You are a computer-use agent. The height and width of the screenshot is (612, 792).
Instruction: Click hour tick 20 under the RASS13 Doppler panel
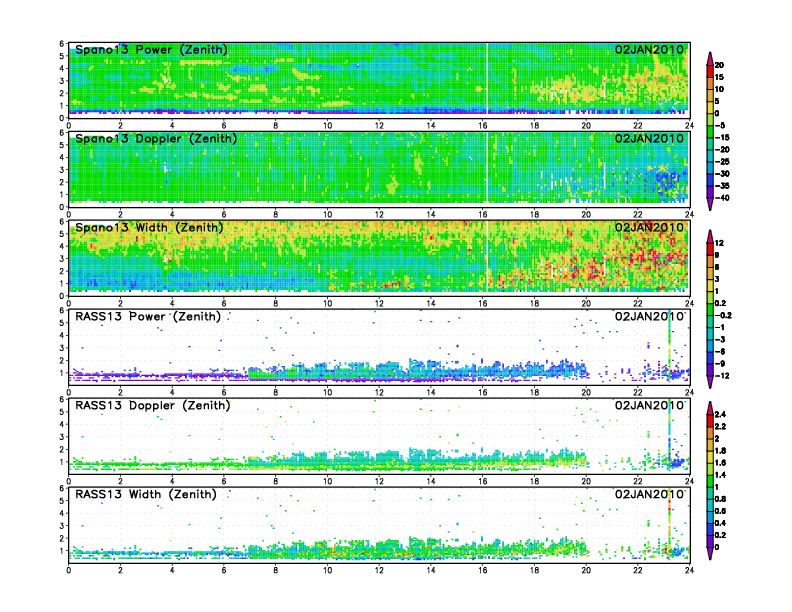(586, 481)
